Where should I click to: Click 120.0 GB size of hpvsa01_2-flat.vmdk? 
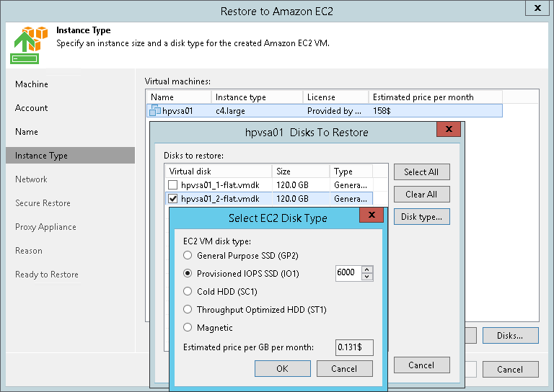(292, 199)
